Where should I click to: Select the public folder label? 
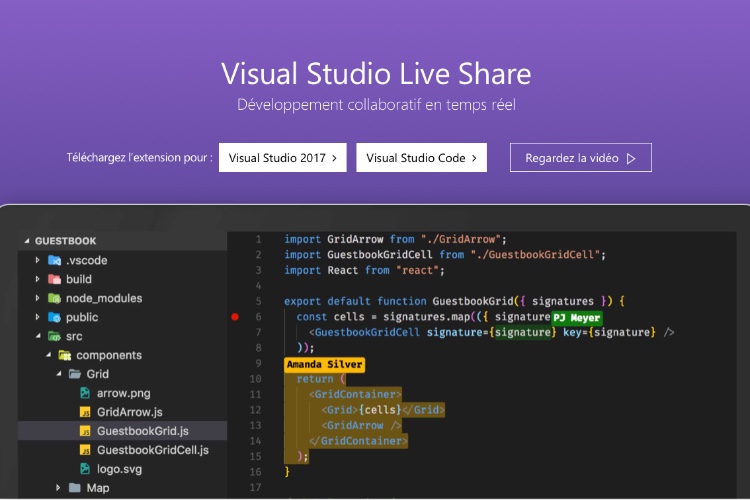[x=82, y=317]
